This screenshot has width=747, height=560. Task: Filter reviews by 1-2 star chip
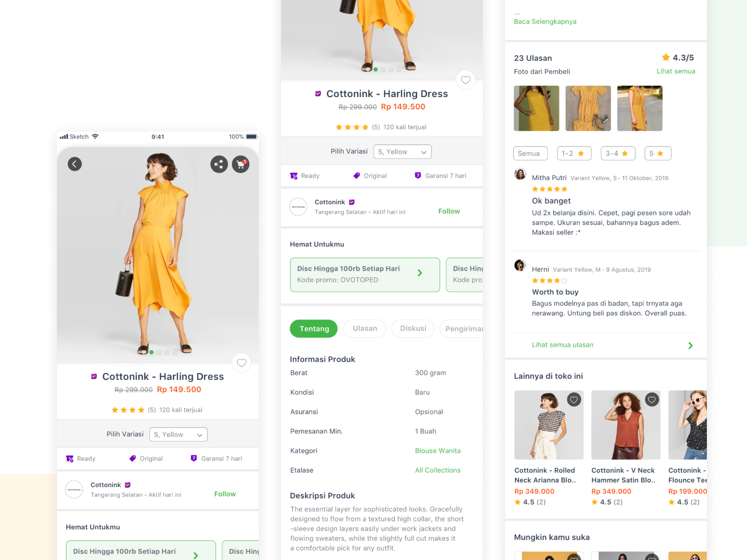click(x=574, y=154)
